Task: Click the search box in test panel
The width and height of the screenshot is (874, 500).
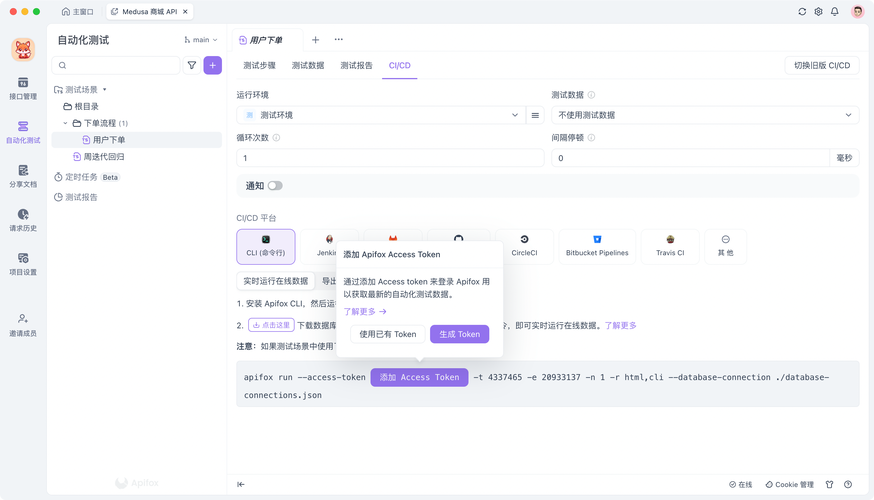Action: (x=116, y=65)
